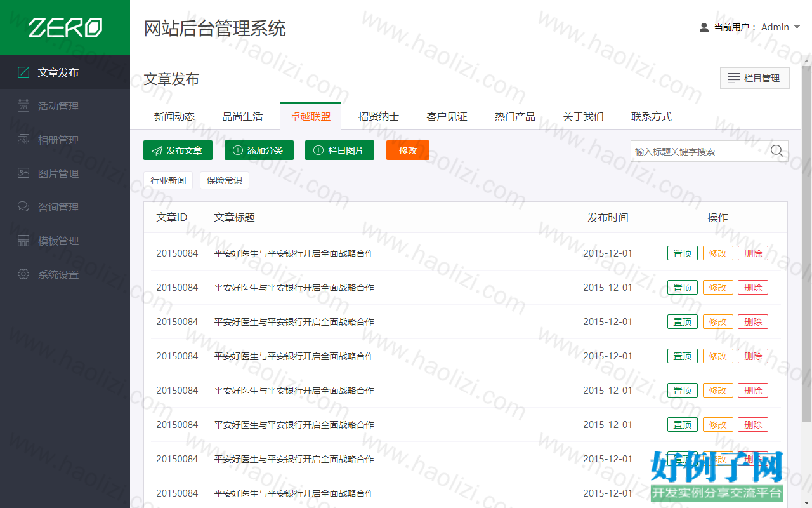Edit the fourth article row via 修改
The width and height of the screenshot is (812, 508).
[717, 356]
